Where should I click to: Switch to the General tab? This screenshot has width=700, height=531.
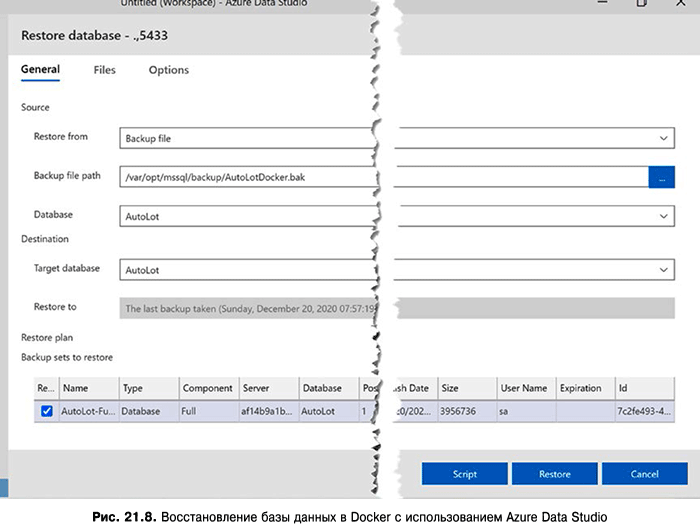pos(40,70)
